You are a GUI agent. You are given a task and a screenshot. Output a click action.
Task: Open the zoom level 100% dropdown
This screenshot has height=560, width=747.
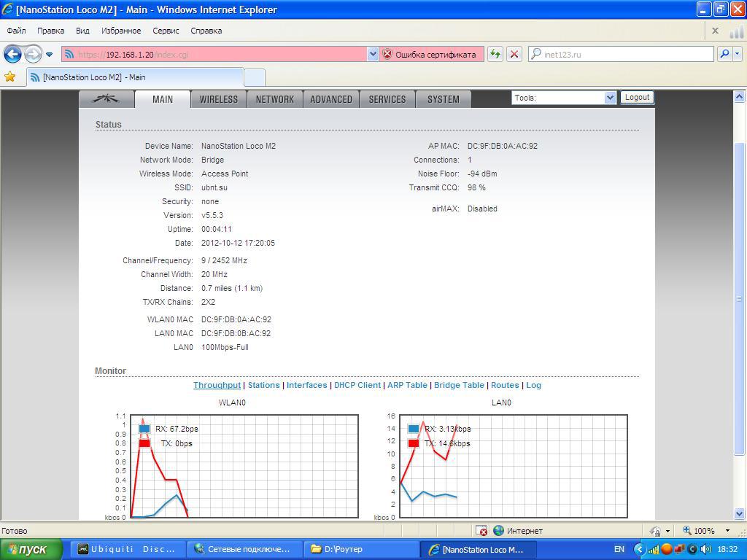[727, 531]
